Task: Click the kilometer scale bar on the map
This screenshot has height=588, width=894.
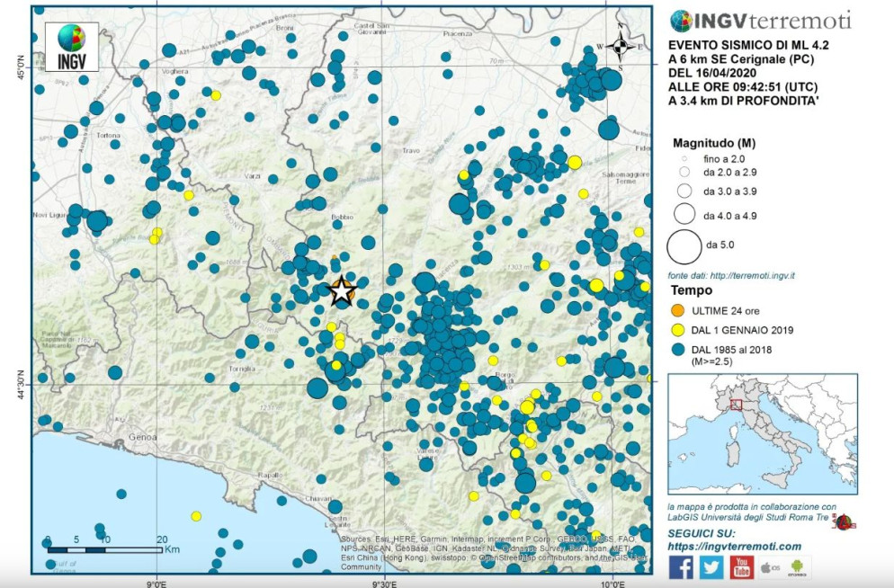Action: [x=104, y=548]
